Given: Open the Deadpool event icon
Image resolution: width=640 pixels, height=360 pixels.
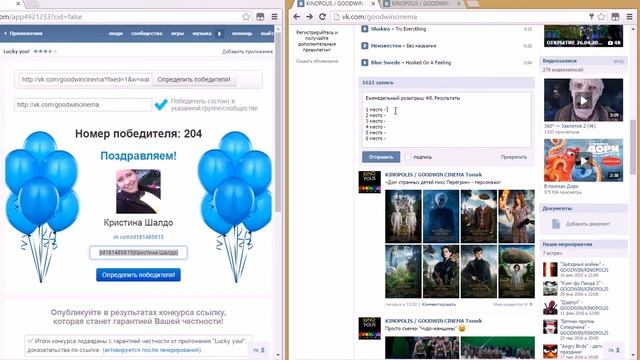Looking at the screenshot, I should (550, 307).
